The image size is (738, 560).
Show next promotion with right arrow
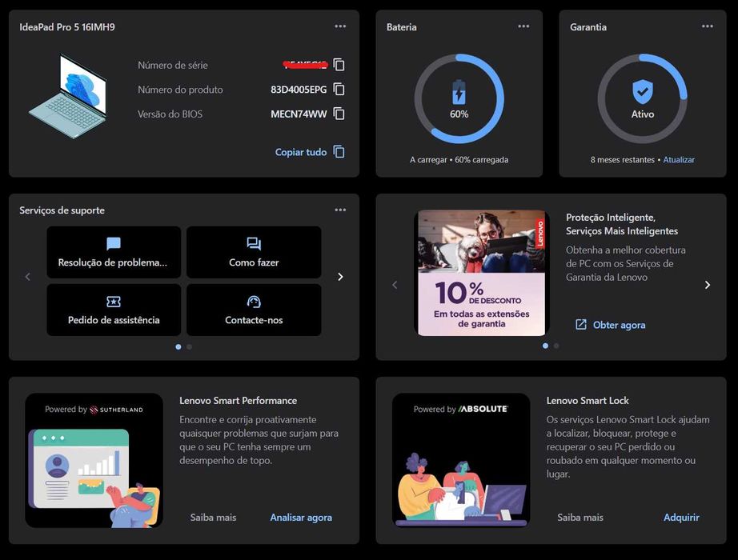pos(708,285)
